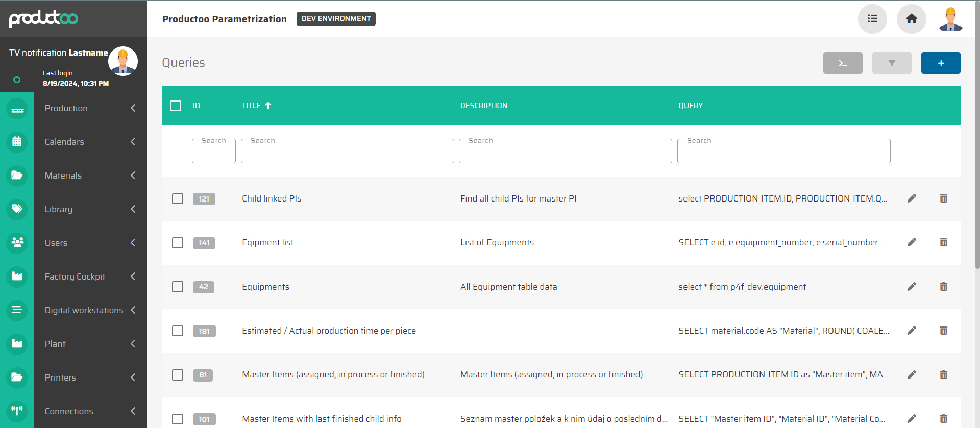Open the Printers sidebar item
This screenshot has height=428, width=980.
60,377
